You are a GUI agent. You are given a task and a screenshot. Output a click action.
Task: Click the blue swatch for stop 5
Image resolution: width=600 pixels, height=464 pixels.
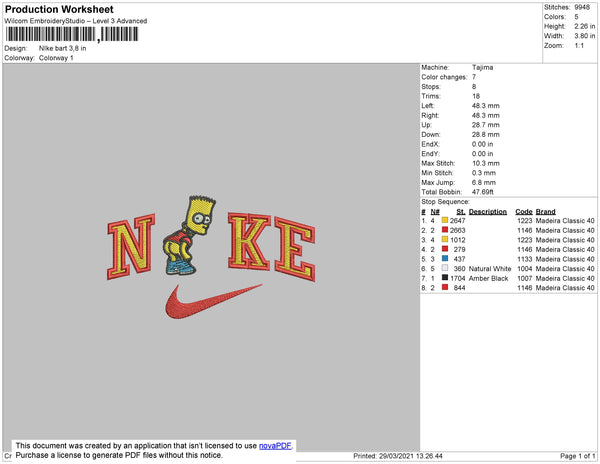445,259
